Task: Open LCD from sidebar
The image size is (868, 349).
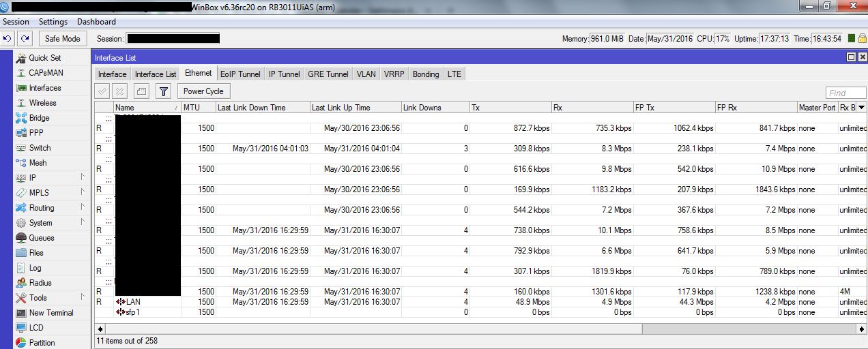Action: click(36, 328)
